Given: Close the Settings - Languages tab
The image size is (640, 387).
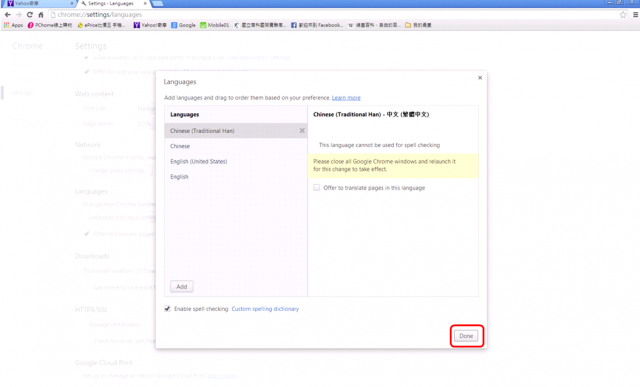Looking at the screenshot, I should click(x=145, y=3).
